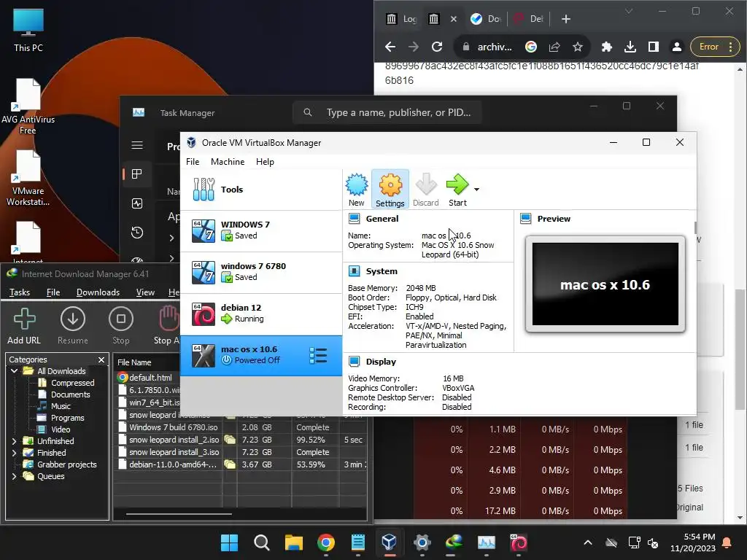Click the Task Manager search field
This screenshot has height=560, width=747.
pyautogui.click(x=387, y=112)
